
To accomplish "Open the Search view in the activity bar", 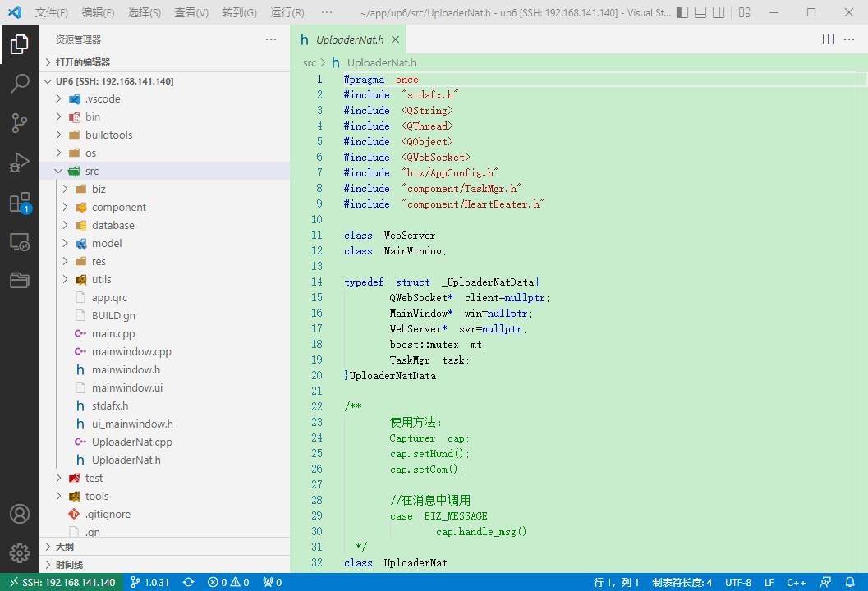I will (x=20, y=83).
